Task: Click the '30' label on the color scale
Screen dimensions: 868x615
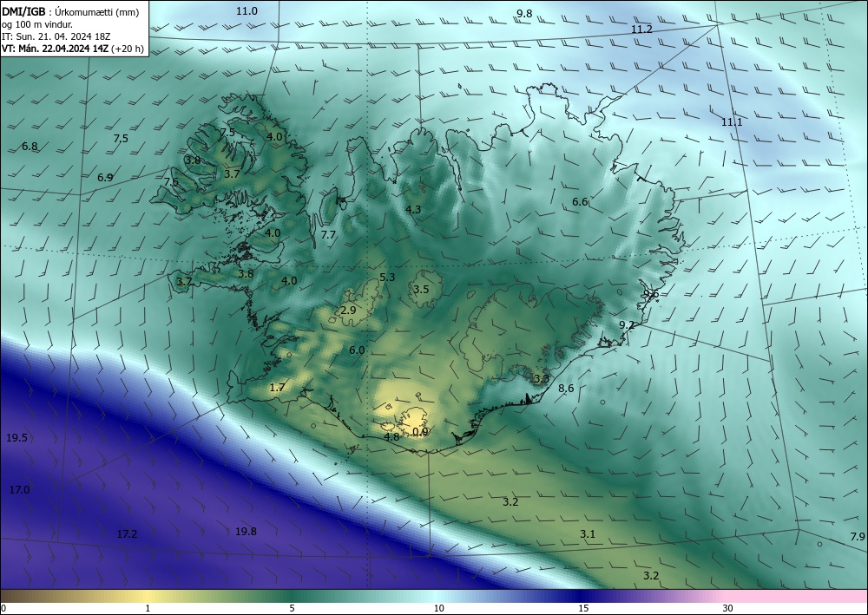Action: pyautogui.click(x=727, y=609)
